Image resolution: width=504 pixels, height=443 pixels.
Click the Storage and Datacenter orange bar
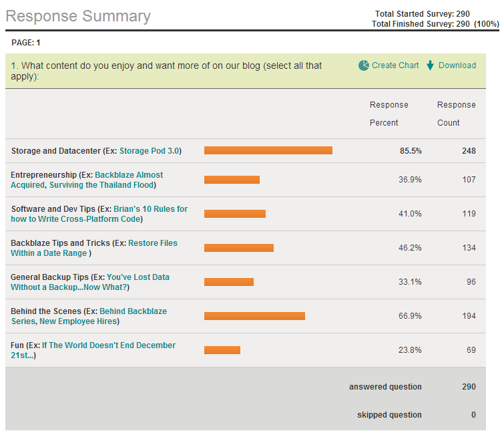click(268, 150)
